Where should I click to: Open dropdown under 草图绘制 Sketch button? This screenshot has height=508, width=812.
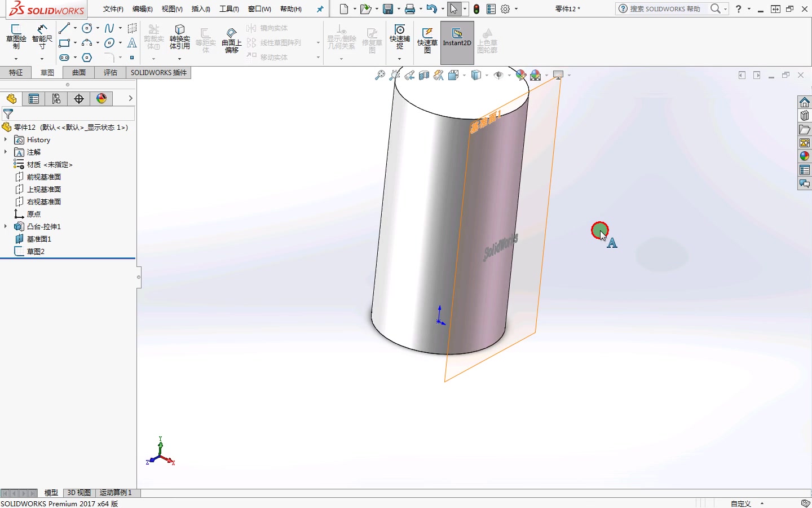click(16, 59)
